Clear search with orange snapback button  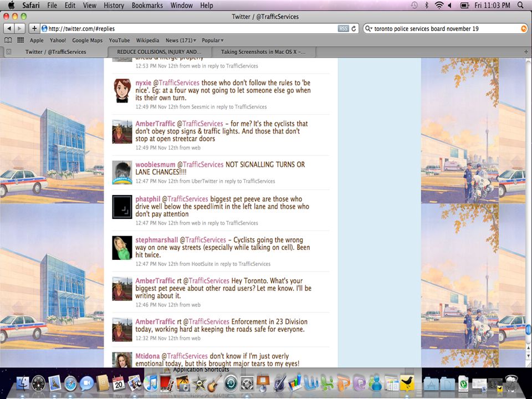524,28
